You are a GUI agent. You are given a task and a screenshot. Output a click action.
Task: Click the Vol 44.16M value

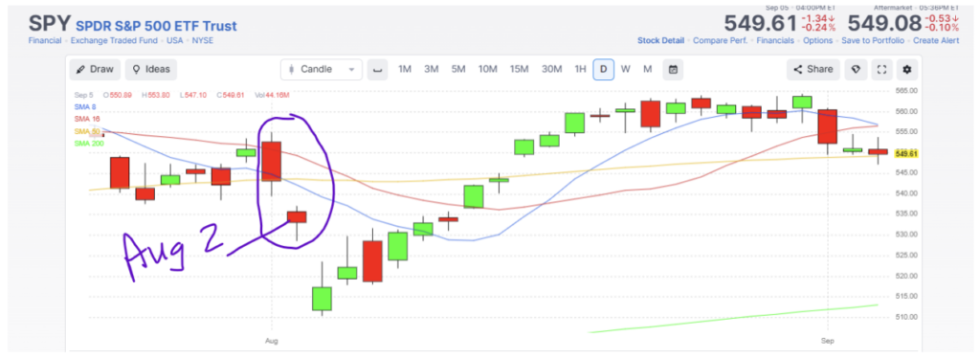(x=272, y=95)
